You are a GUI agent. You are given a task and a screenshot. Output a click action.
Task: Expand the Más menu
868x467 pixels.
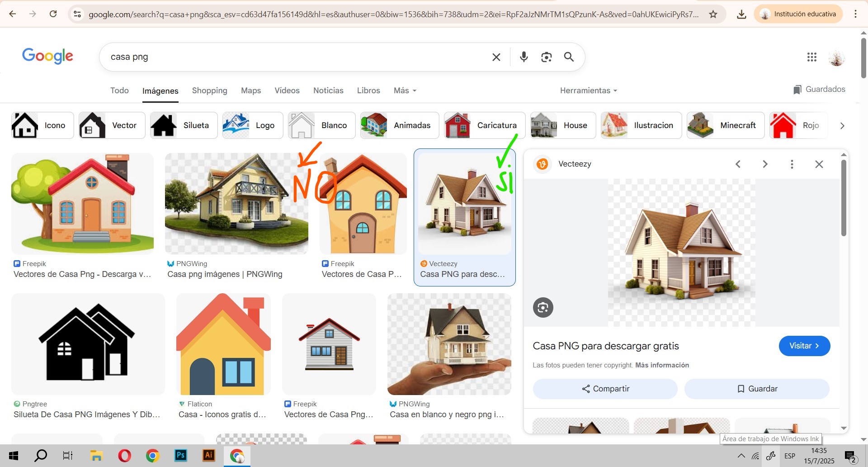coord(405,91)
